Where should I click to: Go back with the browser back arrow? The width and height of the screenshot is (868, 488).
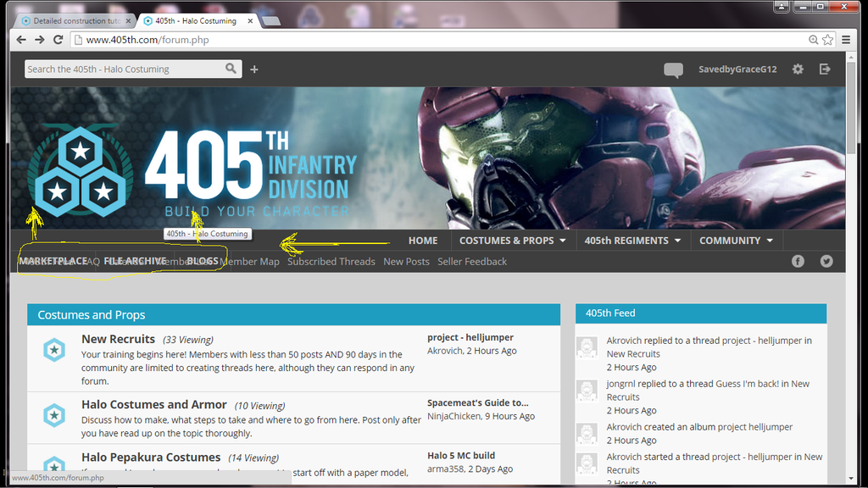(x=21, y=40)
